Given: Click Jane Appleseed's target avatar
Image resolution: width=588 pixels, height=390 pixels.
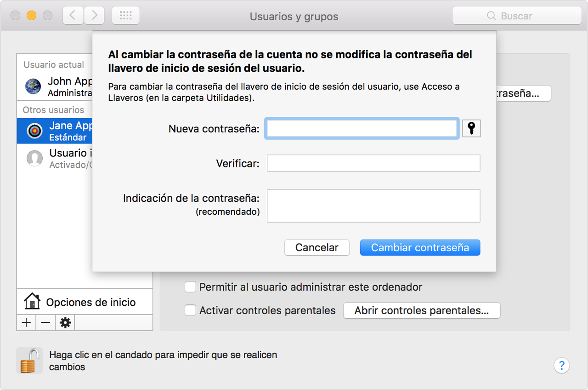Looking at the screenshot, I should [35, 131].
